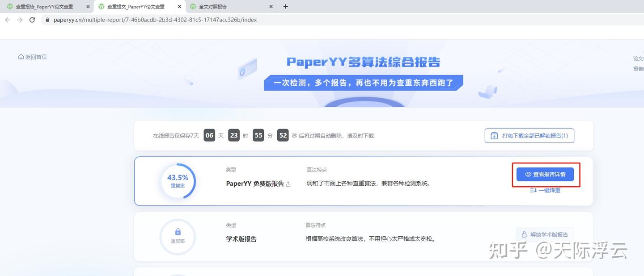Click PaperYY多算法综合报告 banner heading
This screenshot has width=644, height=276.
tap(363, 62)
